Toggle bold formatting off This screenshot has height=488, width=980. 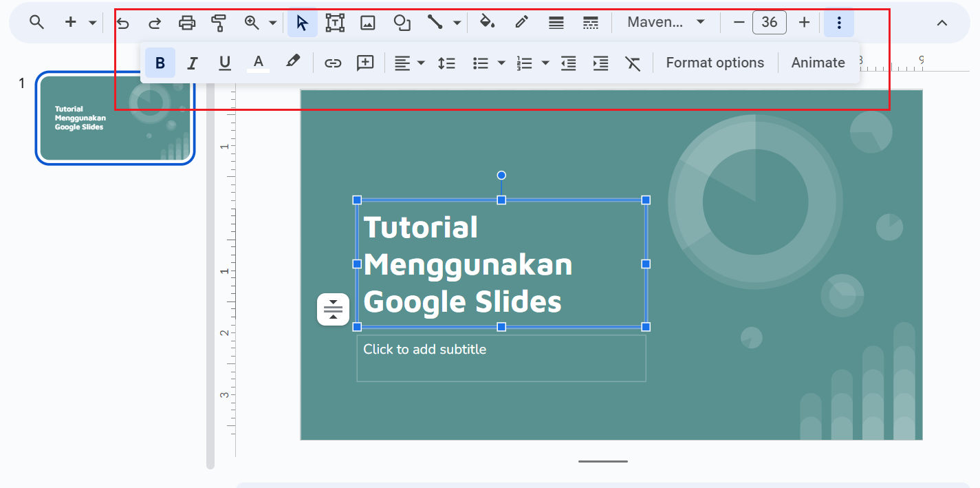[160, 62]
